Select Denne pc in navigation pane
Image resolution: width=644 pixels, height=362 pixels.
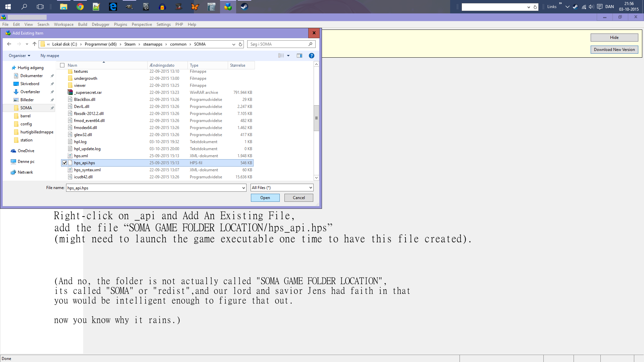point(26,162)
